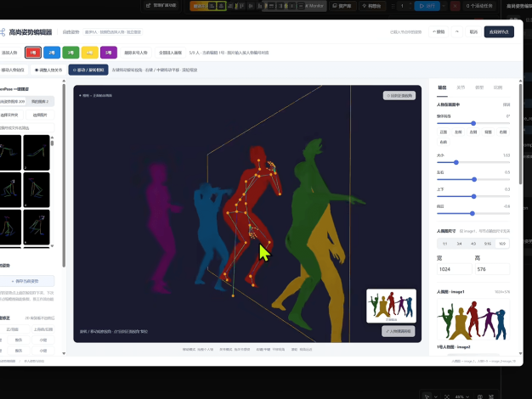Screen dimensions: 532x399
Task: Select the blue 2号 character button
Action: [52, 53]
